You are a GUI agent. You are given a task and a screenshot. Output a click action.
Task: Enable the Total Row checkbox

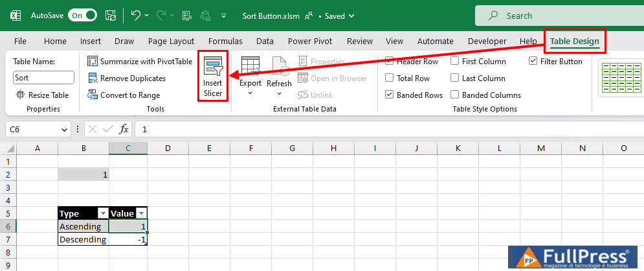click(390, 78)
